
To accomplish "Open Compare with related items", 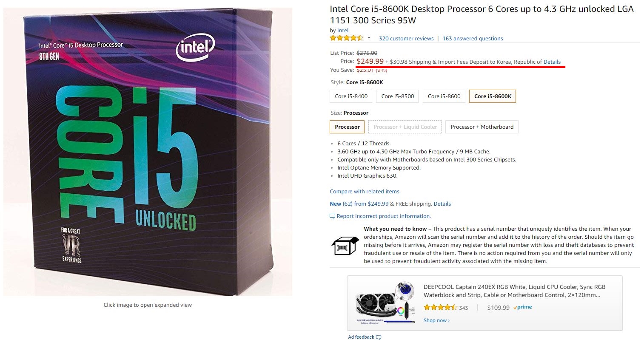I will [365, 192].
